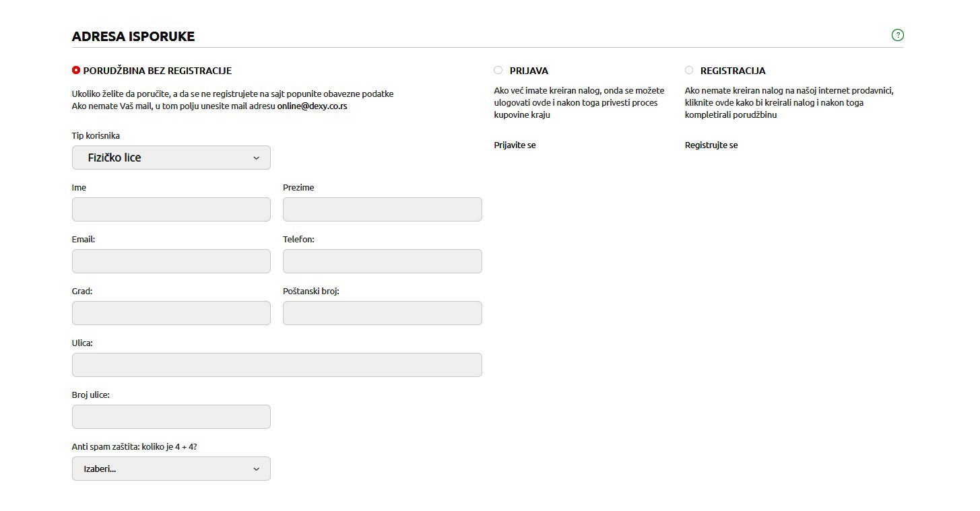Select the Prijava radio button
Screen dimensions: 980x511
click(498, 70)
